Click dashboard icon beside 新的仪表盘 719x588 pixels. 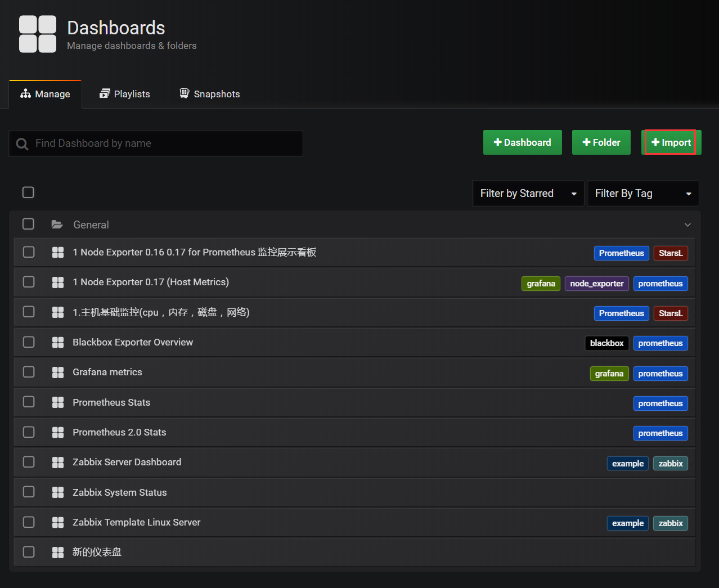point(57,552)
